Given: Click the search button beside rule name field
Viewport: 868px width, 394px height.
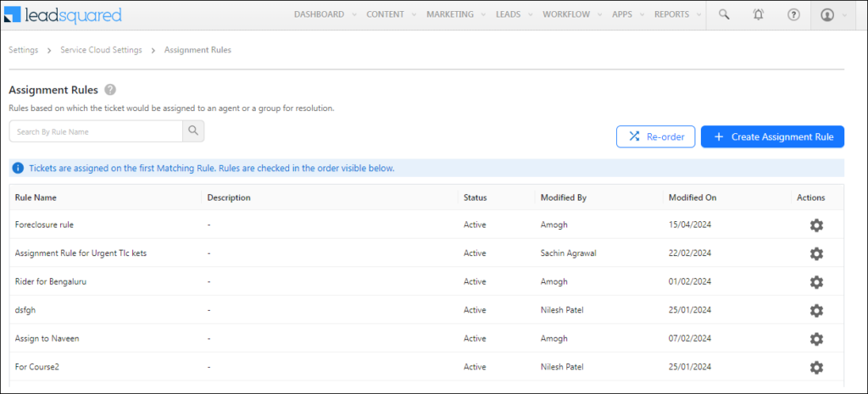Looking at the screenshot, I should (193, 131).
